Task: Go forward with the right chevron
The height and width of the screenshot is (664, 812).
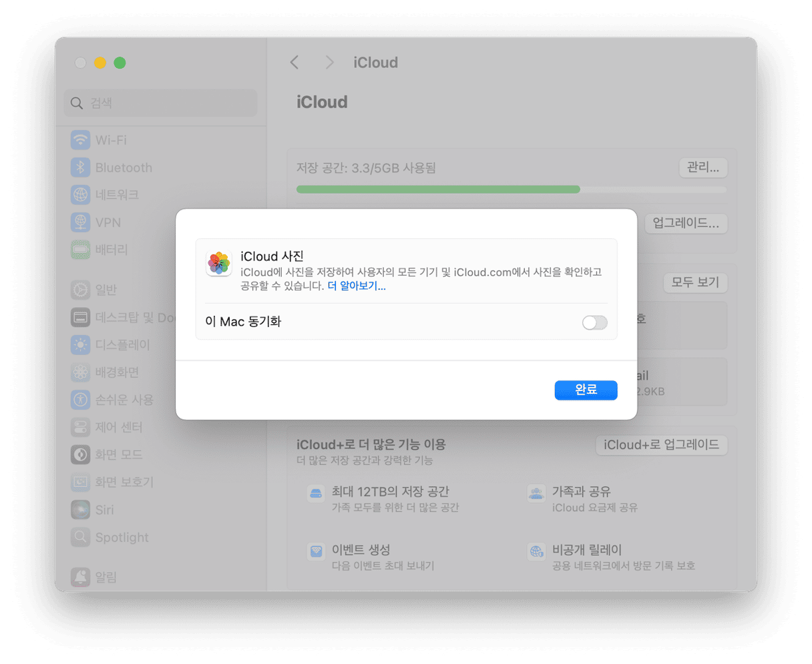Action: coord(329,63)
